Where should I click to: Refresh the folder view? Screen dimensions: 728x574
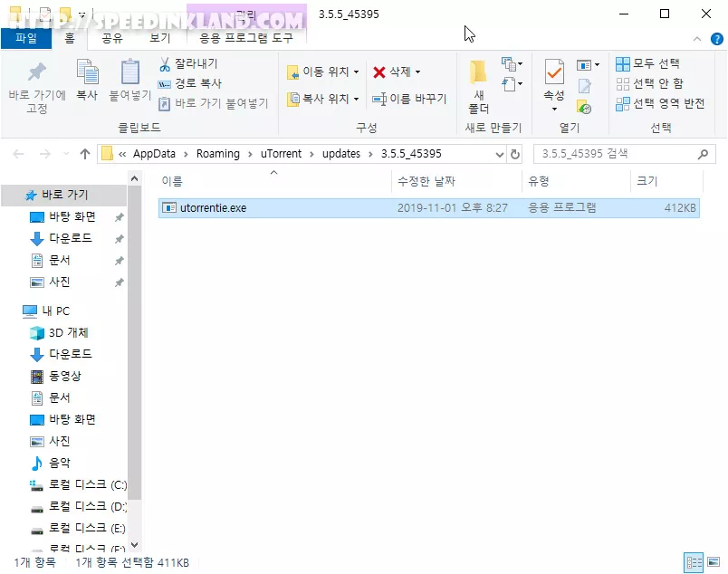pos(515,154)
